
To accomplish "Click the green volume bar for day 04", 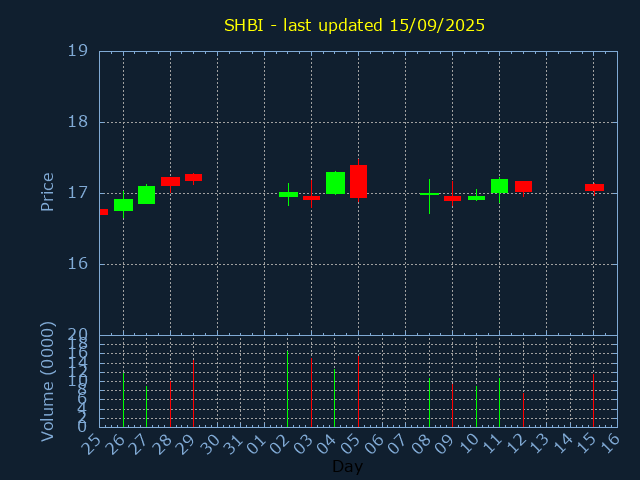I will tap(335, 398).
